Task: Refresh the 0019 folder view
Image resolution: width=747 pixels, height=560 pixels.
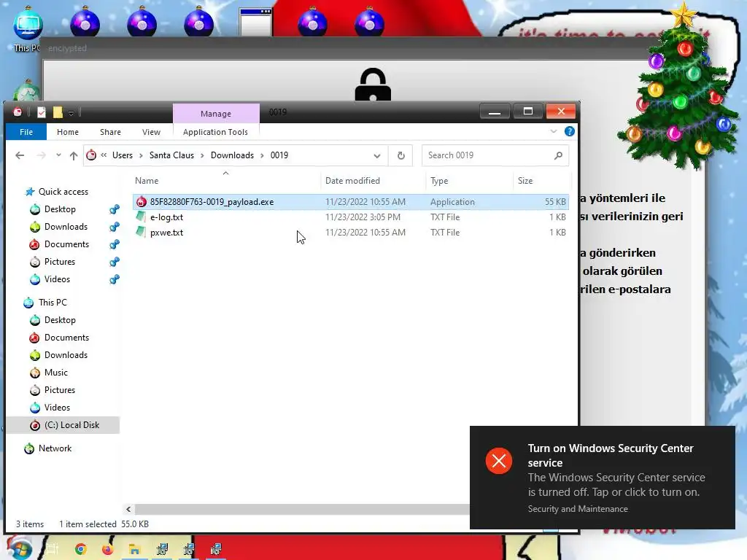Action: (401, 156)
